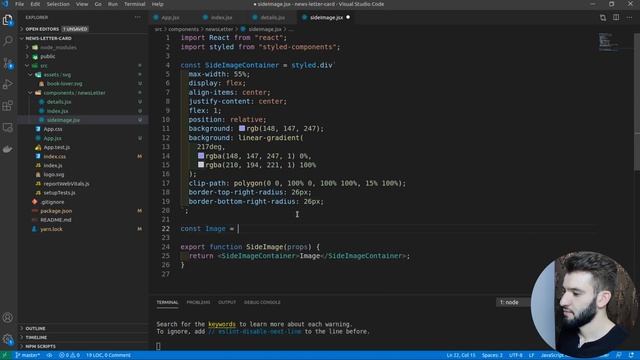The height and width of the screenshot is (360, 640).
Task: Open the View menu
Action: coord(82,4)
